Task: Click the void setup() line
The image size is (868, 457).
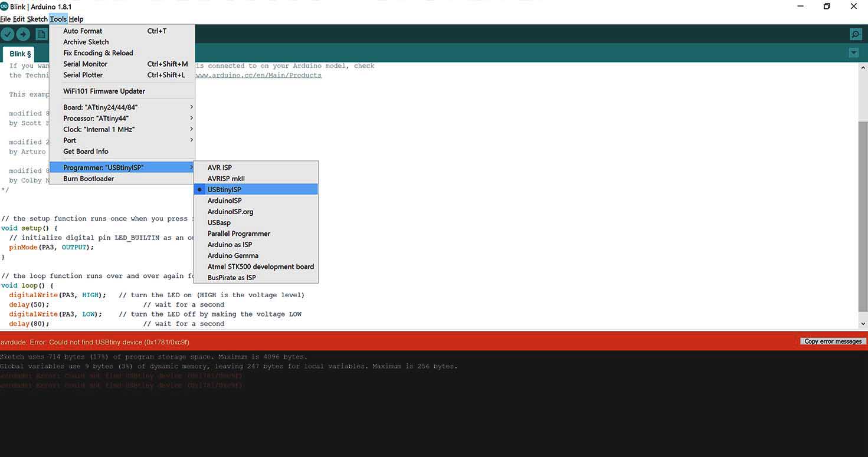Action: click(x=30, y=228)
